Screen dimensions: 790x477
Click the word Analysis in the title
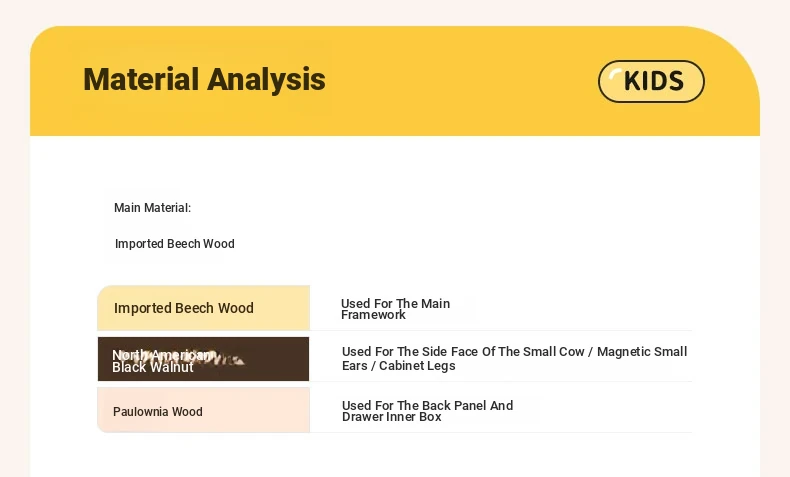[266, 80]
